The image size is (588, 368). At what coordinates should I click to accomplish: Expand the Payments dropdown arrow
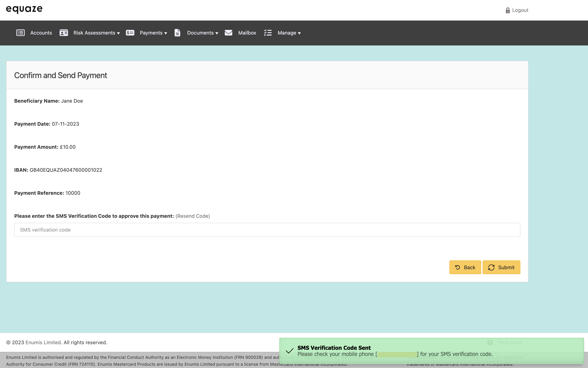click(x=166, y=33)
